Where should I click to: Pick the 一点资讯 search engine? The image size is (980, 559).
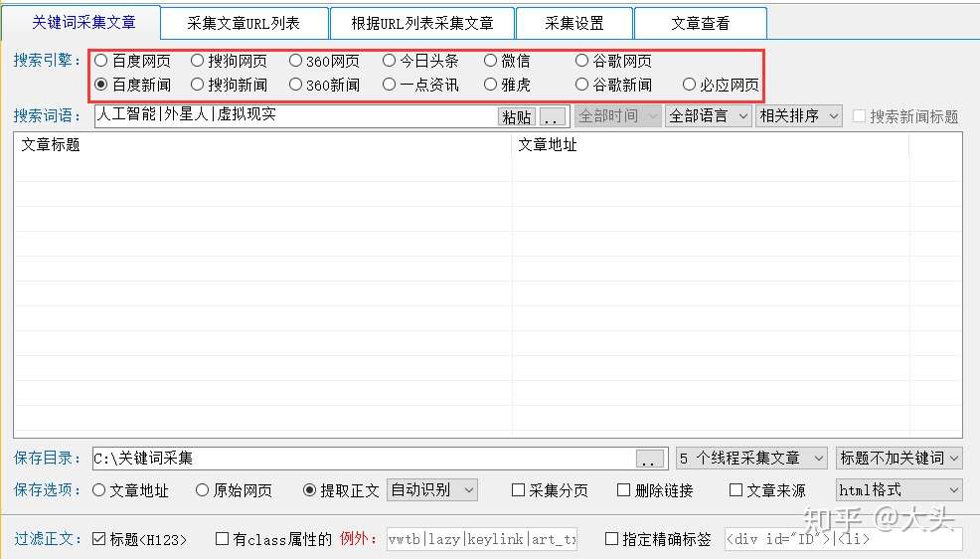click(x=389, y=84)
